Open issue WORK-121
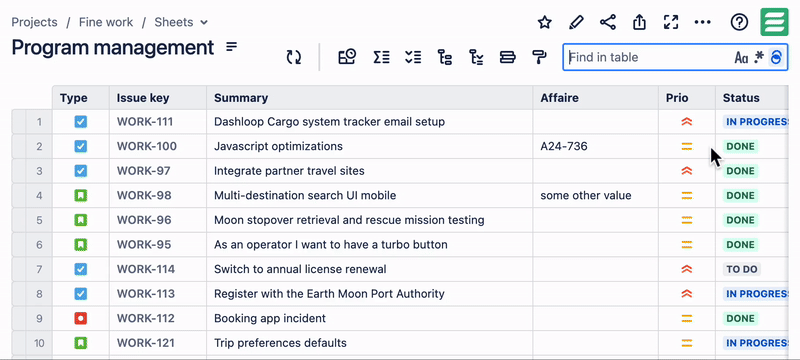This screenshot has width=800, height=360. pyautogui.click(x=146, y=343)
